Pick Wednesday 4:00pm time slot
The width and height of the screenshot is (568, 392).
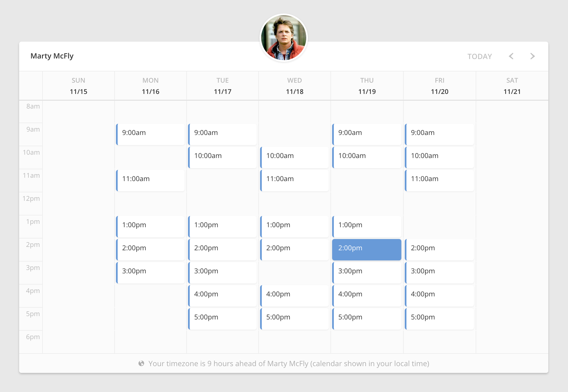click(x=294, y=296)
